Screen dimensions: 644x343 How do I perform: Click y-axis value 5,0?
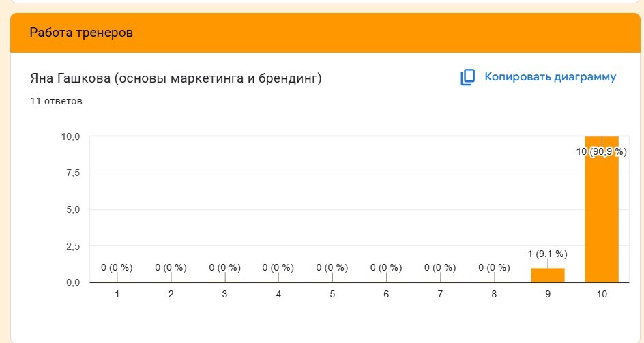point(73,209)
